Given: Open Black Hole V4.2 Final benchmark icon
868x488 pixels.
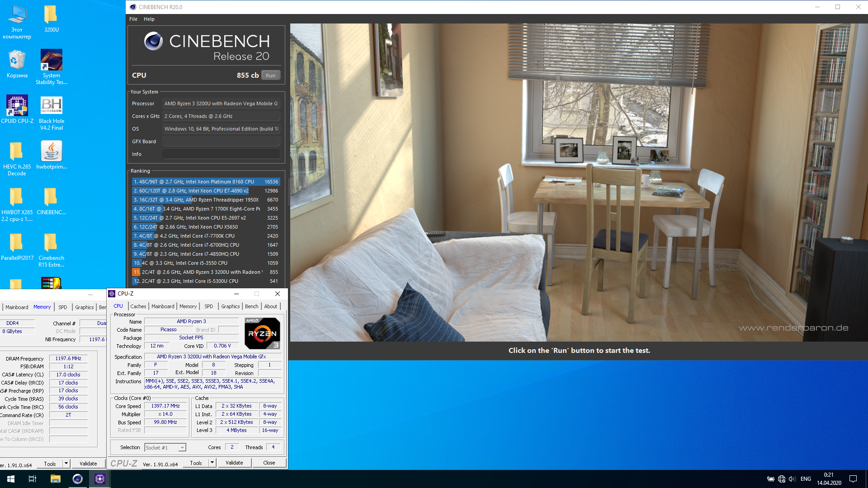Looking at the screenshot, I should (x=51, y=113).
